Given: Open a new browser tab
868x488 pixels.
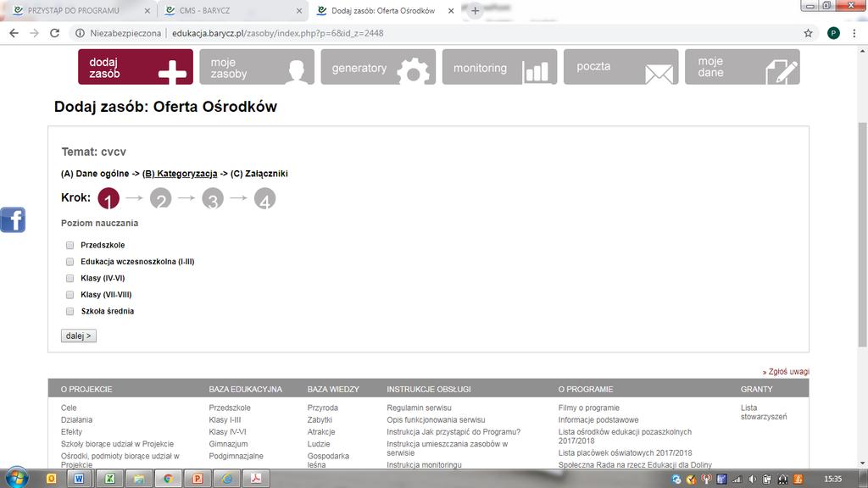Looking at the screenshot, I should [x=475, y=10].
